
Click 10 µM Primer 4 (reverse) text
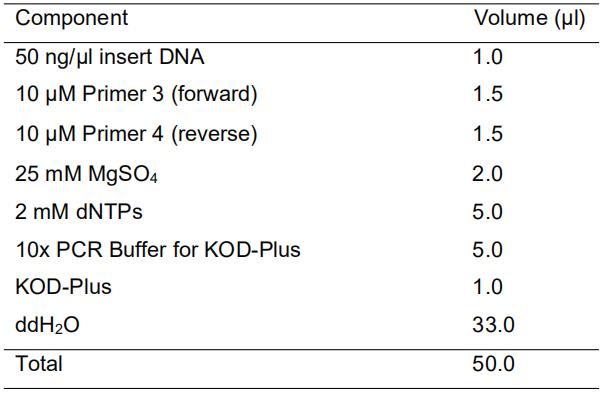(136, 134)
